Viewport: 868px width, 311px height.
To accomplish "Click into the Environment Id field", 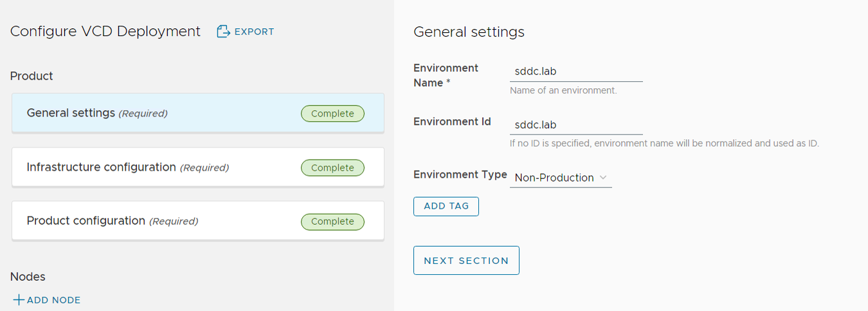I will click(575, 125).
